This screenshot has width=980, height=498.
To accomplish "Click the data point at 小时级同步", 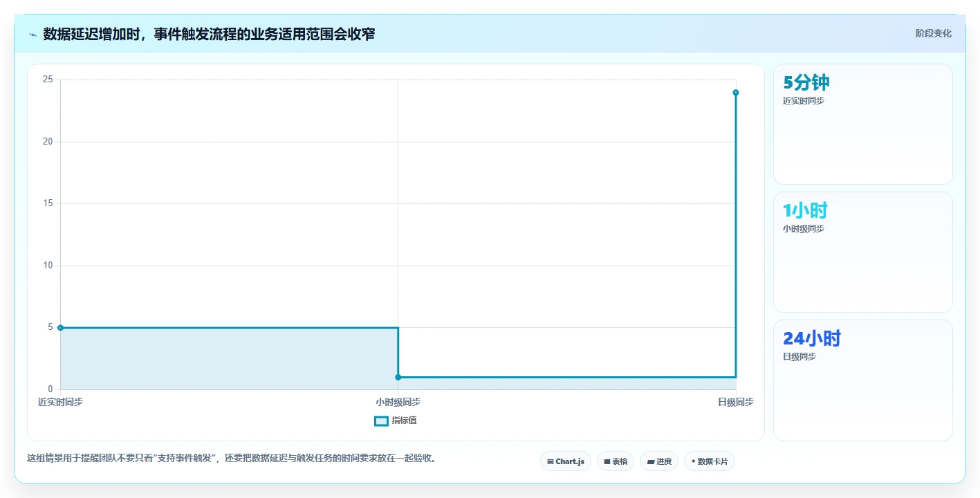I will click(x=398, y=377).
